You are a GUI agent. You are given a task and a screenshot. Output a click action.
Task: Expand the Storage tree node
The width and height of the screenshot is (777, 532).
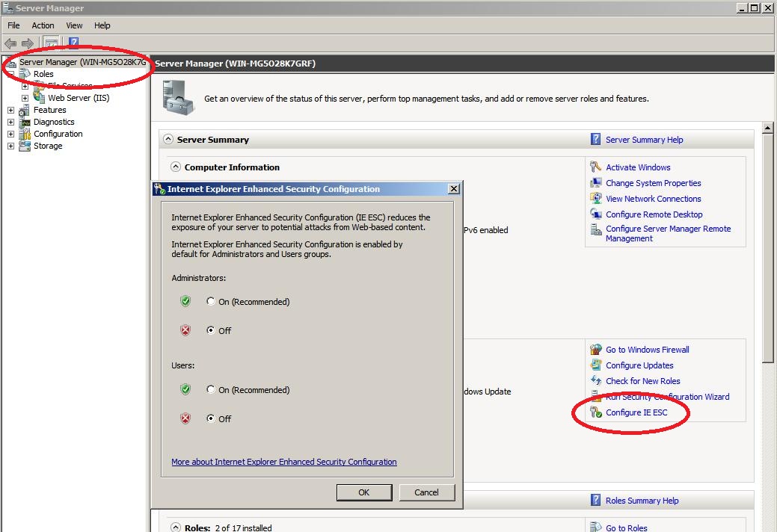click(11, 146)
